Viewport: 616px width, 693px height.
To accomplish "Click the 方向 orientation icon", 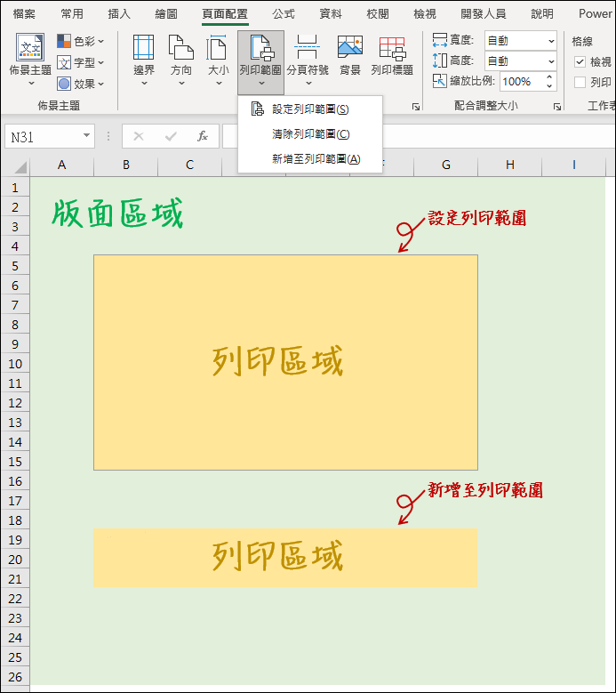I will [181, 48].
